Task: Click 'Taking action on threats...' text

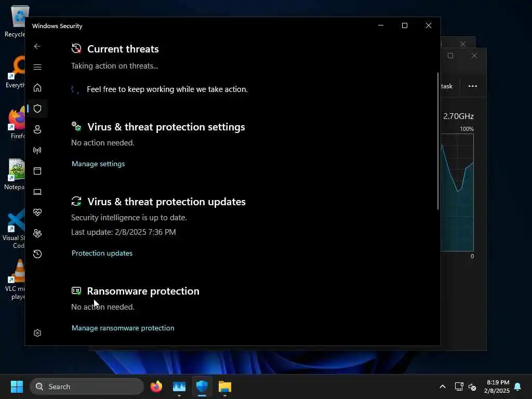Action: pos(115,66)
